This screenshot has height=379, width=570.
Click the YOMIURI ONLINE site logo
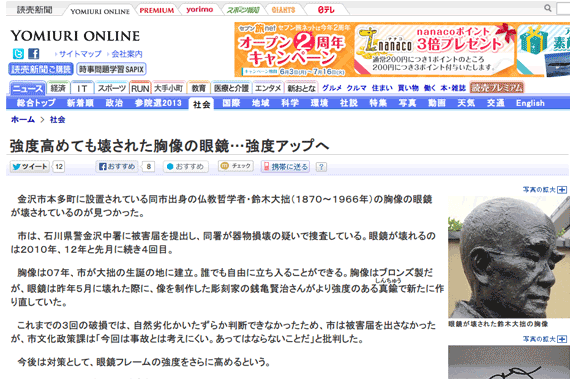75,36
